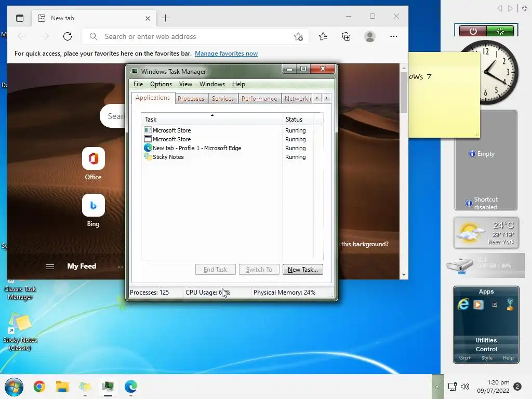
Task: Switch to the Performance tab
Action: point(259,98)
